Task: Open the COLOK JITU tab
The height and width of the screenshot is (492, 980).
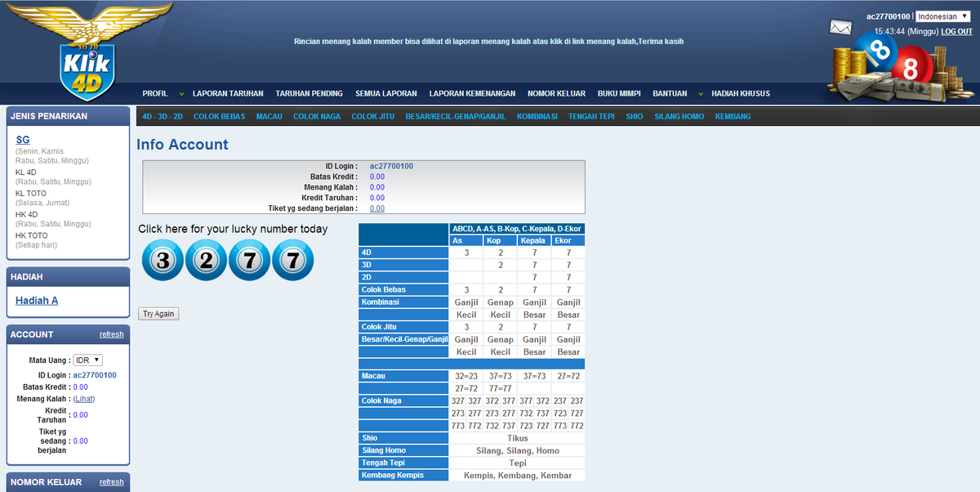Action: click(x=373, y=117)
